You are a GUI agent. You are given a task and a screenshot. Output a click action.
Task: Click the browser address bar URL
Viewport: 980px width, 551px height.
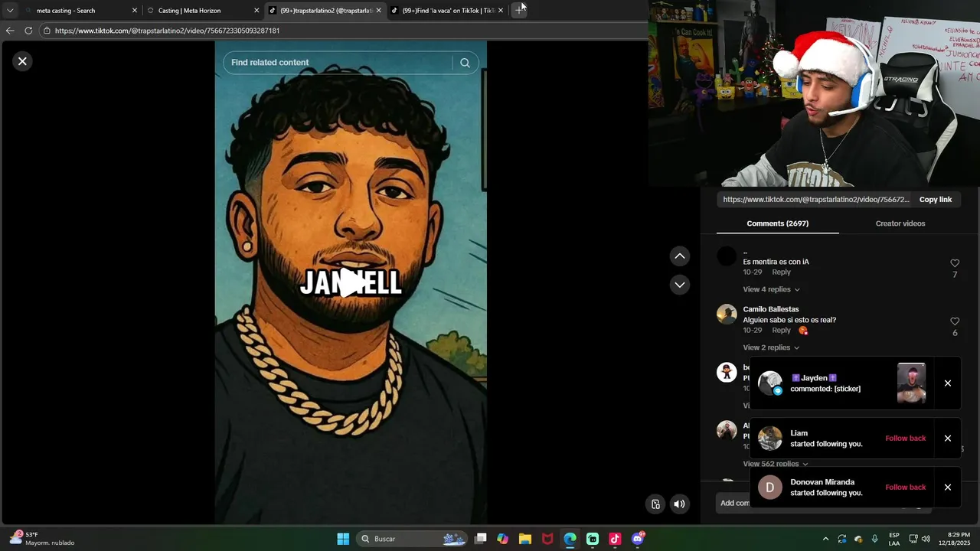tap(167, 31)
